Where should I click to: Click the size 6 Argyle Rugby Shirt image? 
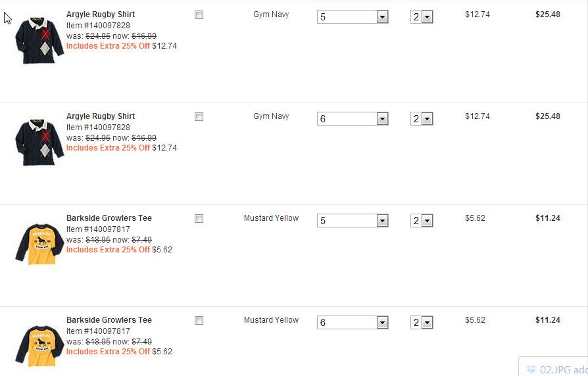pyautogui.click(x=39, y=143)
